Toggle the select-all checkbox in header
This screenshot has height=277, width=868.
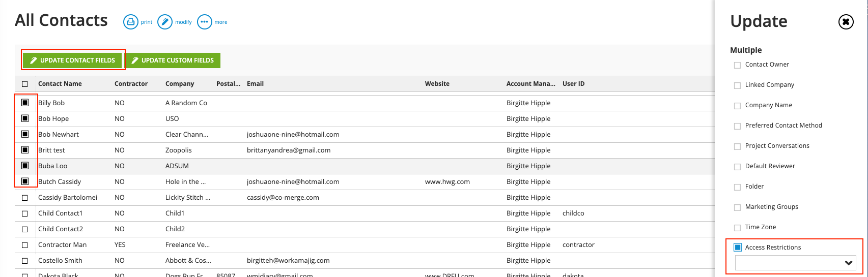25,84
